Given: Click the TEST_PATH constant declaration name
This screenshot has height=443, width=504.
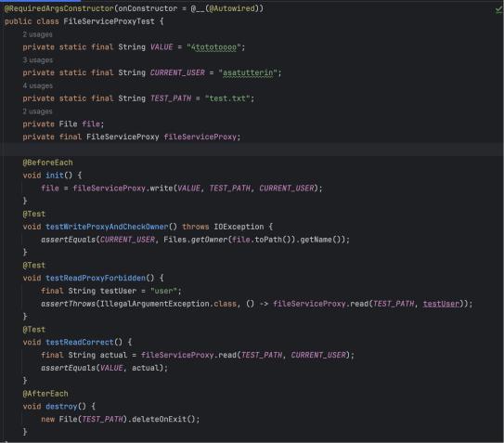Looking at the screenshot, I should click(171, 98).
